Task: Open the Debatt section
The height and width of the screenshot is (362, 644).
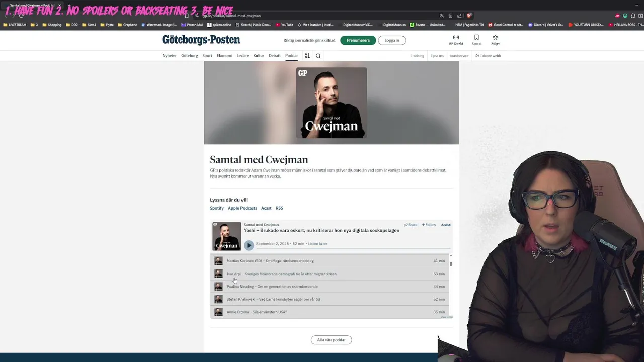Action: 275,56
